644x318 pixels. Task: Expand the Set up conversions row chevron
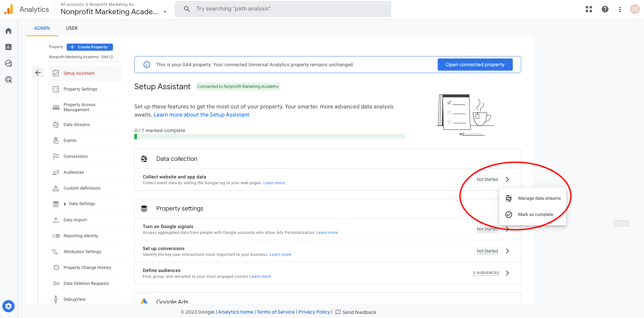pyautogui.click(x=507, y=251)
